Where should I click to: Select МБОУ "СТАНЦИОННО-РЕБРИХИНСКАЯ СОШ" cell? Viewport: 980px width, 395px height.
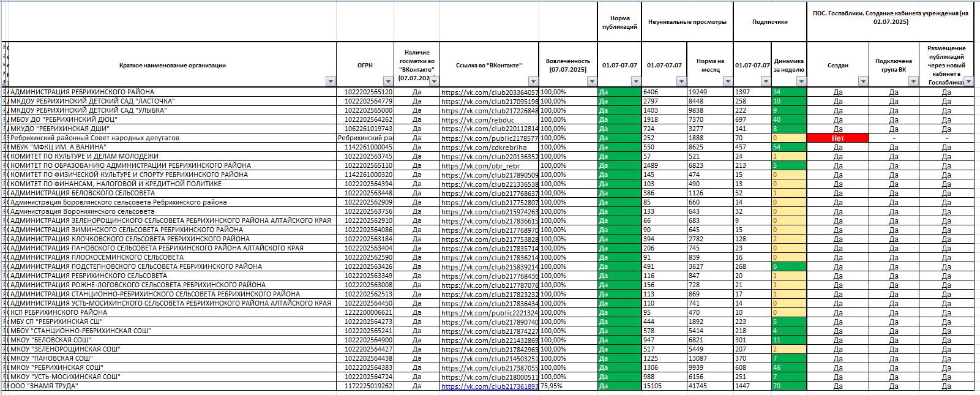pyautogui.click(x=173, y=331)
